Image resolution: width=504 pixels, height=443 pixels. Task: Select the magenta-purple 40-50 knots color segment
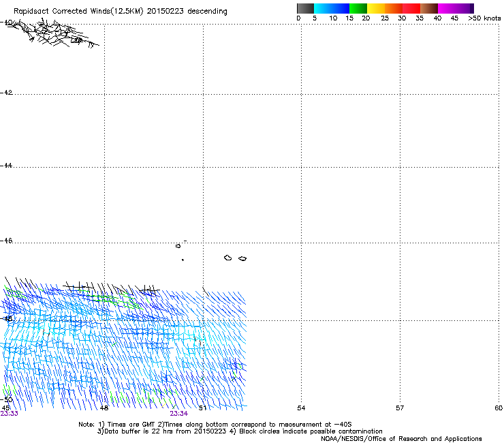(456, 8)
